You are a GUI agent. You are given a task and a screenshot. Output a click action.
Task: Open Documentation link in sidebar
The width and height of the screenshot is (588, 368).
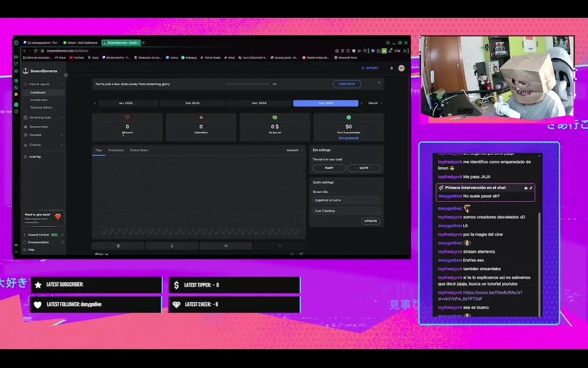pos(43,243)
